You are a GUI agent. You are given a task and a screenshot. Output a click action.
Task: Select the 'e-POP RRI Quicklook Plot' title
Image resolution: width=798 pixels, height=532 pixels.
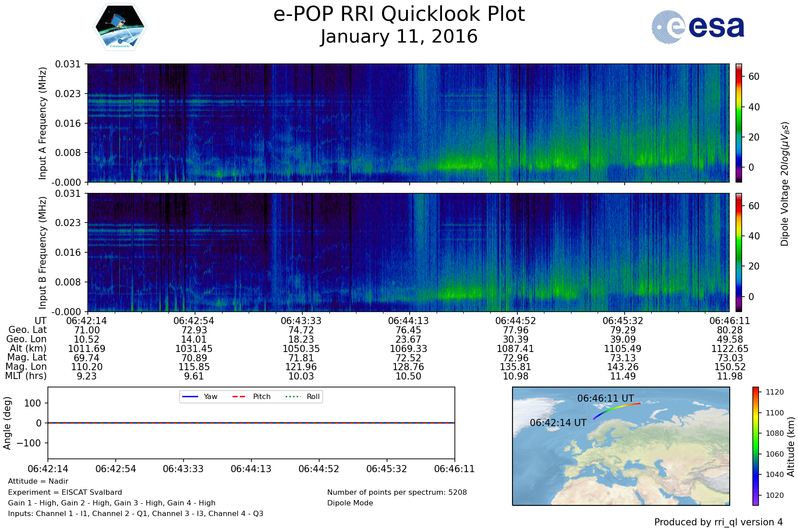tap(399, 14)
